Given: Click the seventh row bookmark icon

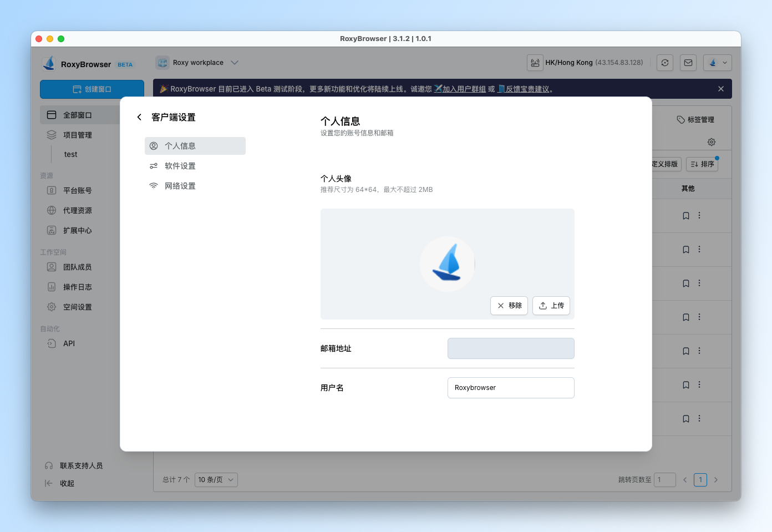Looking at the screenshot, I should click(686, 419).
